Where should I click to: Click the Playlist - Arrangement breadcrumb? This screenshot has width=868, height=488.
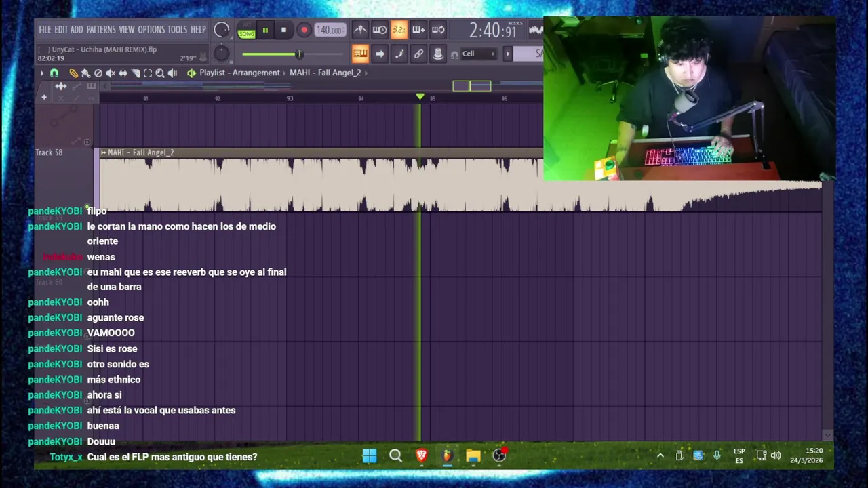pyautogui.click(x=239, y=73)
